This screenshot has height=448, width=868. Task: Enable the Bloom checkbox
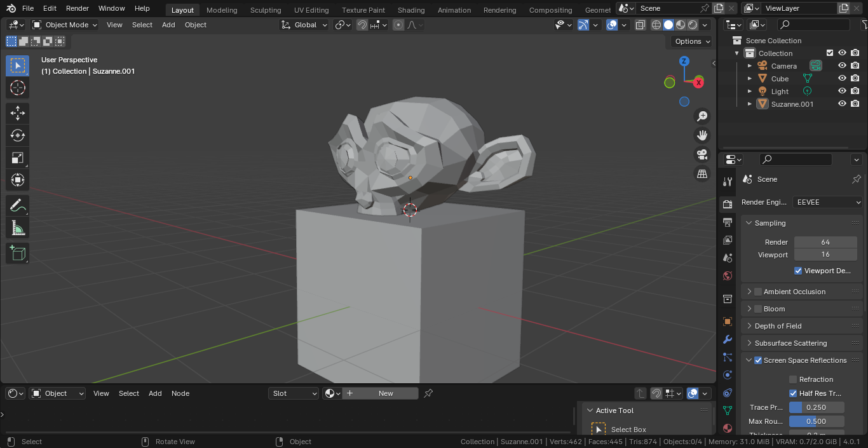click(758, 309)
